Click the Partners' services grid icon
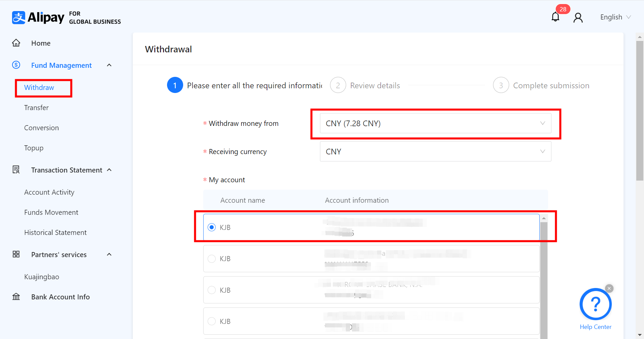This screenshot has width=644, height=339. coord(16,254)
